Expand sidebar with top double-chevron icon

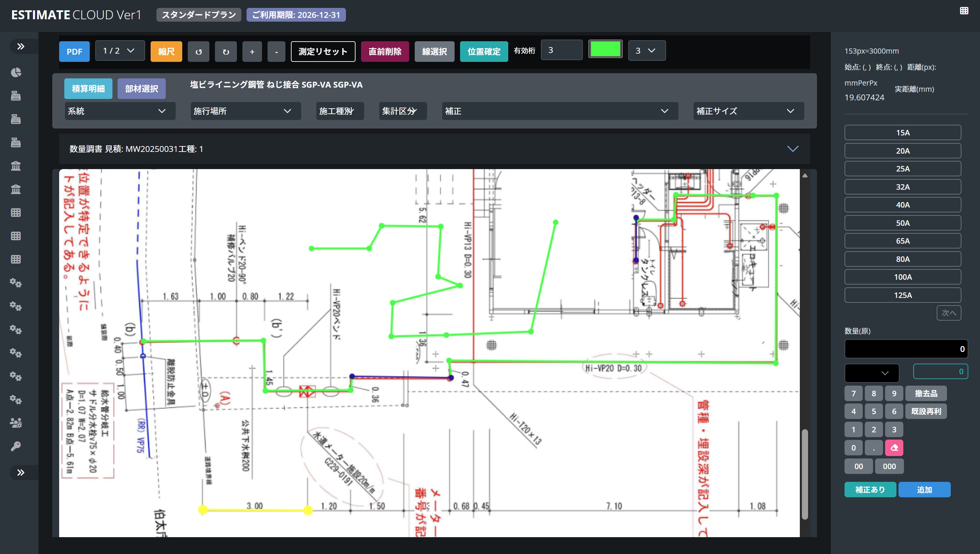point(21,46)
